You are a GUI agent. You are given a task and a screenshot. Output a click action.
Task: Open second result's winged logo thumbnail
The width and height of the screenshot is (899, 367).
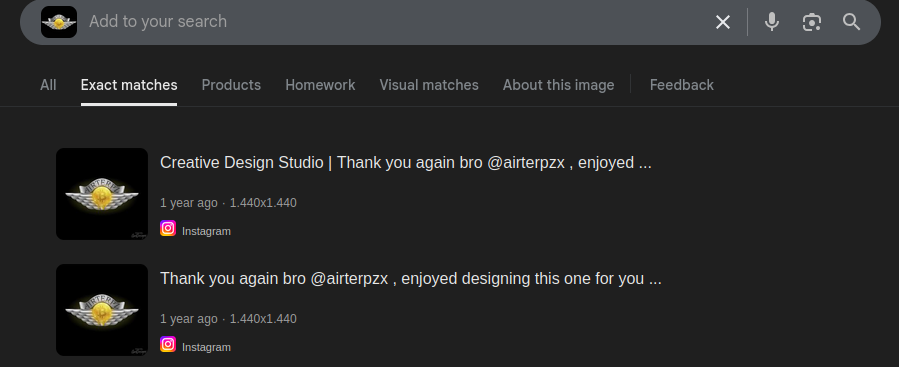[x=102, y=310]
